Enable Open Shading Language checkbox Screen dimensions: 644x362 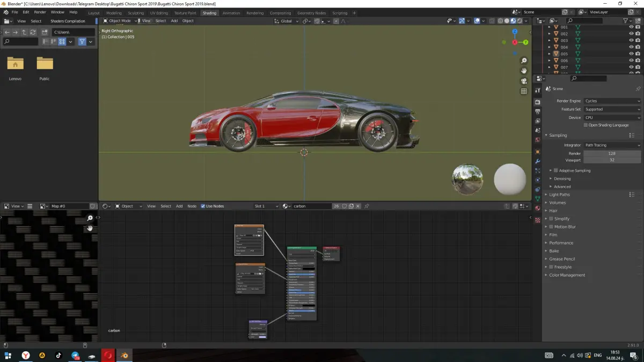pos(586,125)
